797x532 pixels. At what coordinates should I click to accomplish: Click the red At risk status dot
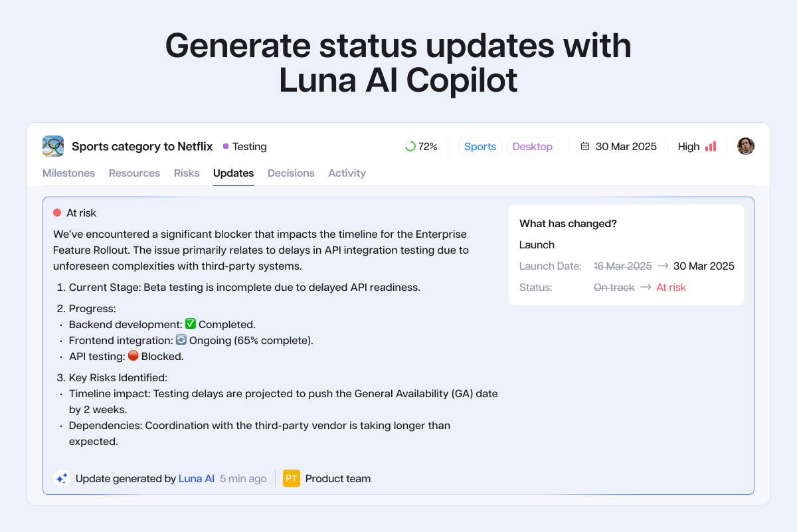pos(57,213)
